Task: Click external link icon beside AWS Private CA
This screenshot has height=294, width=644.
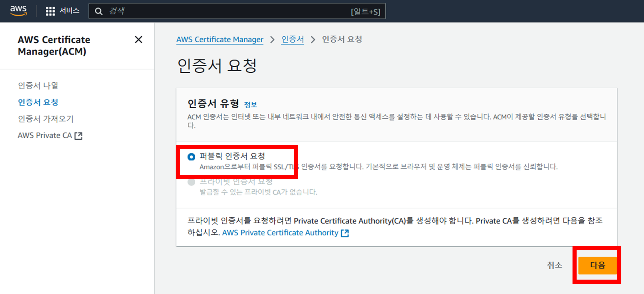Action: point(78,136)
